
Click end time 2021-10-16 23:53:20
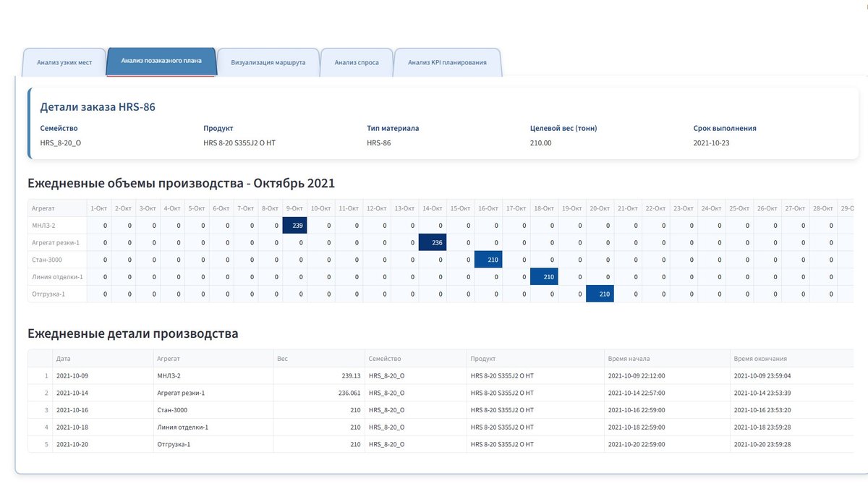click(762, 410)
